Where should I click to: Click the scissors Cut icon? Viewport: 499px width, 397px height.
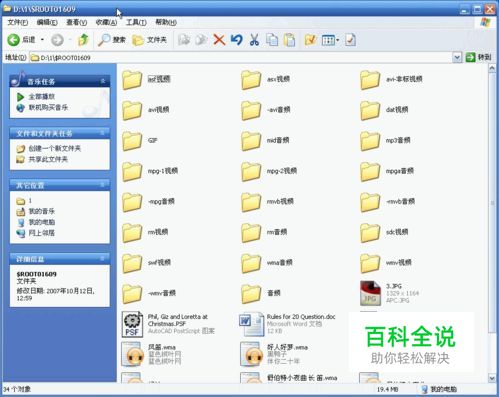tap(254, 40)
